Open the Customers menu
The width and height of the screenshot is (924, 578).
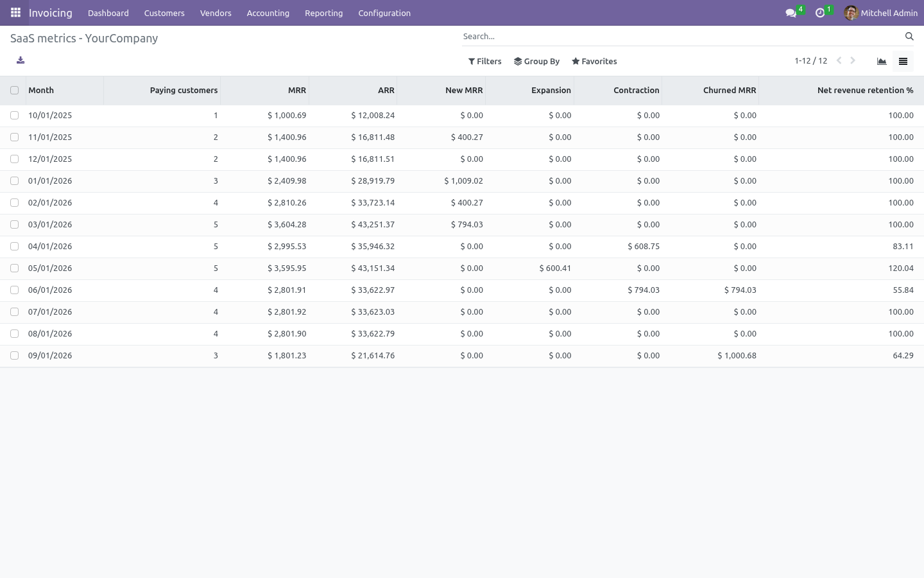[164, 13]
